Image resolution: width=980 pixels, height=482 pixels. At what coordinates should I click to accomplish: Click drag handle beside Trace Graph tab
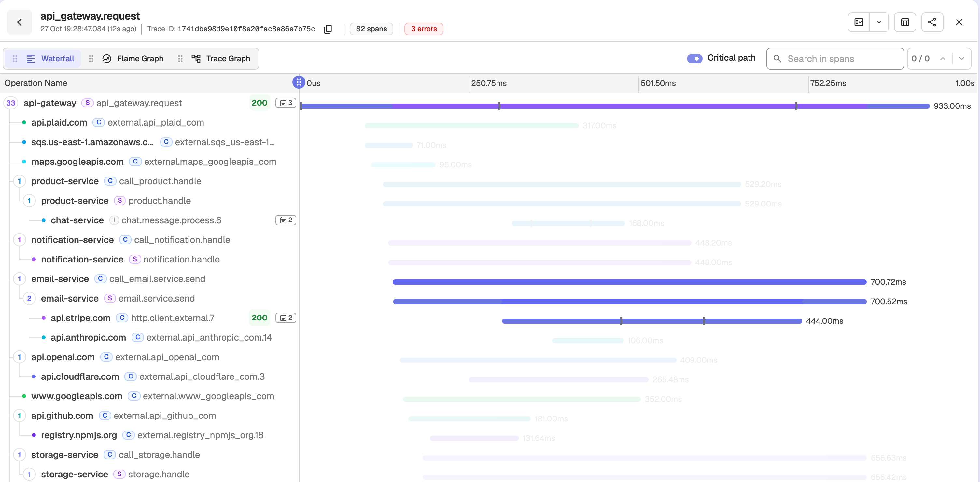(x=180, y=59)
